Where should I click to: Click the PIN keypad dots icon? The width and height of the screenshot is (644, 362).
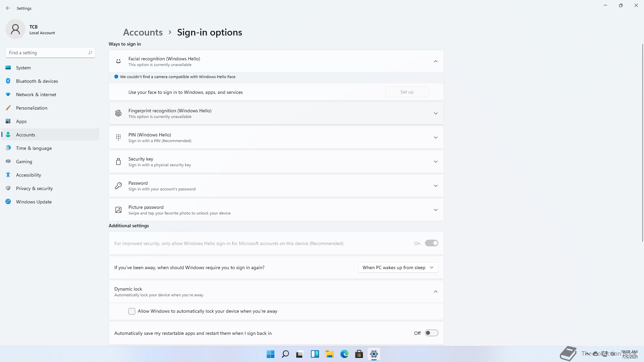click(118, 137)
